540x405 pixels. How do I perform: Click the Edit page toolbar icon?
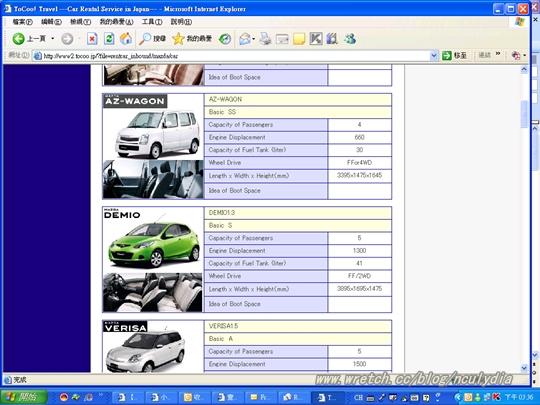[282, 39]
